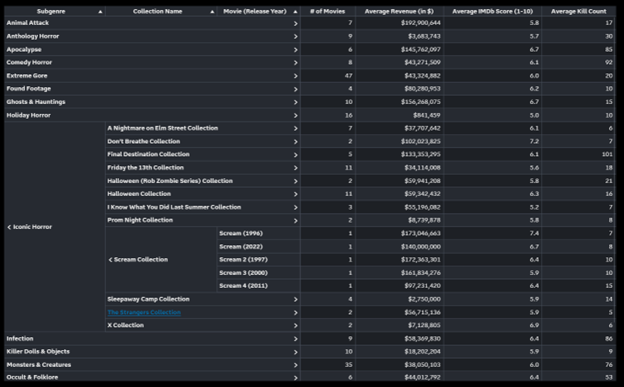
Task: Expand the Killer Dolls & Objects chevron
Action: coord(295,352)
